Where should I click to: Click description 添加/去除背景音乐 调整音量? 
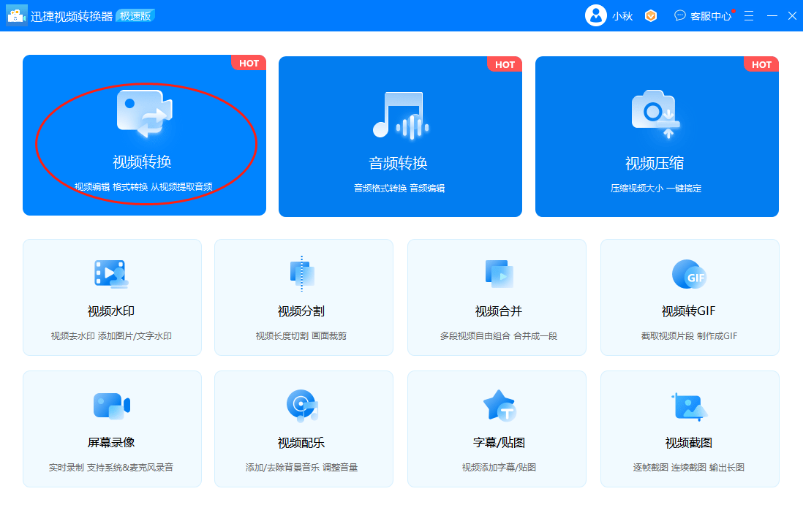[301, 468]
